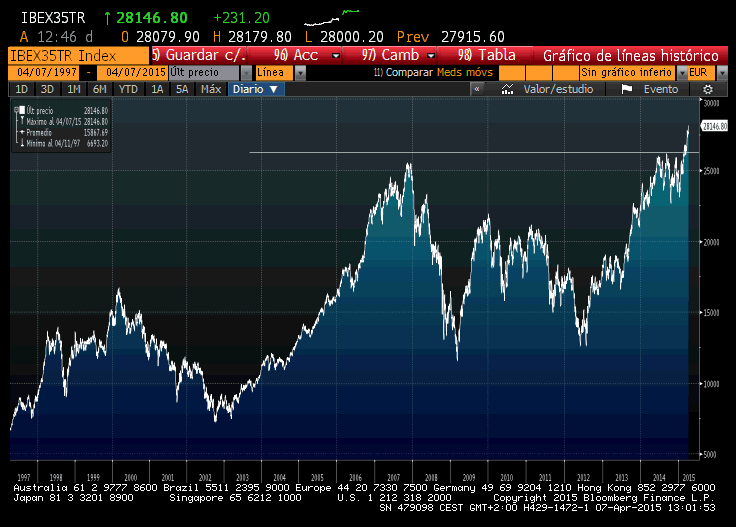Click the IBEX35TR Index security field
Image resolution: width=736 pixels, height=527 pixels.
[x=78, y=56]
